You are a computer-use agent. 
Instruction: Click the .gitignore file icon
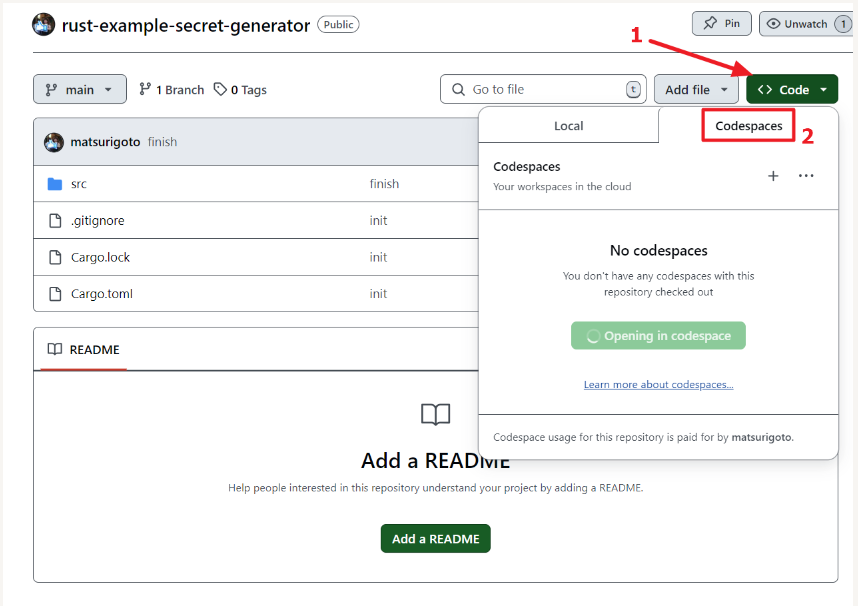55,221
